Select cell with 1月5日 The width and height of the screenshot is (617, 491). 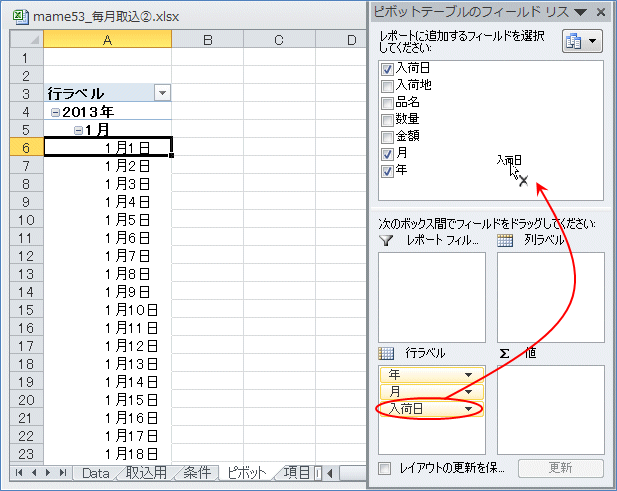[107, 220]
